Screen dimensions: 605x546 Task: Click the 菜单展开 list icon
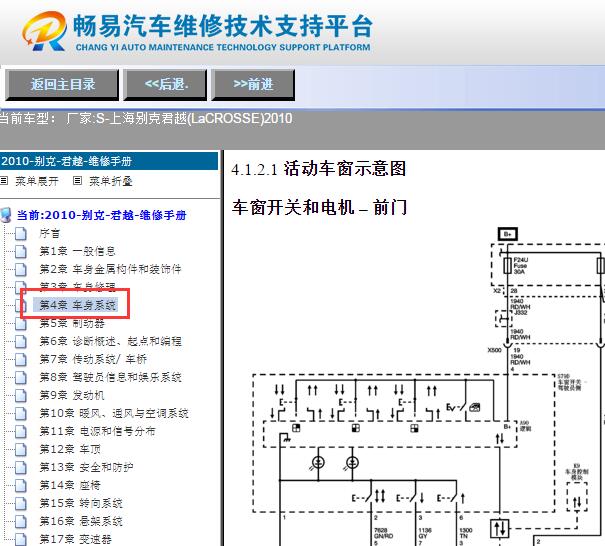point(4,181)
